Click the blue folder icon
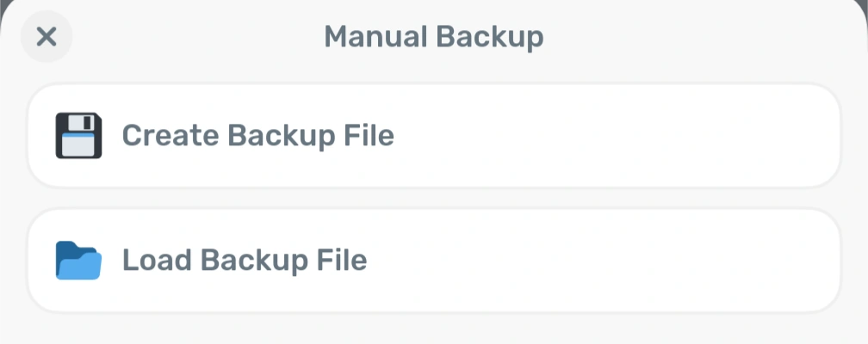 point(78,261)
